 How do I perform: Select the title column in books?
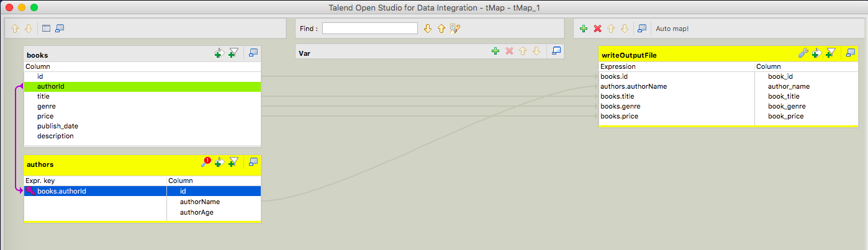point(142,97)
